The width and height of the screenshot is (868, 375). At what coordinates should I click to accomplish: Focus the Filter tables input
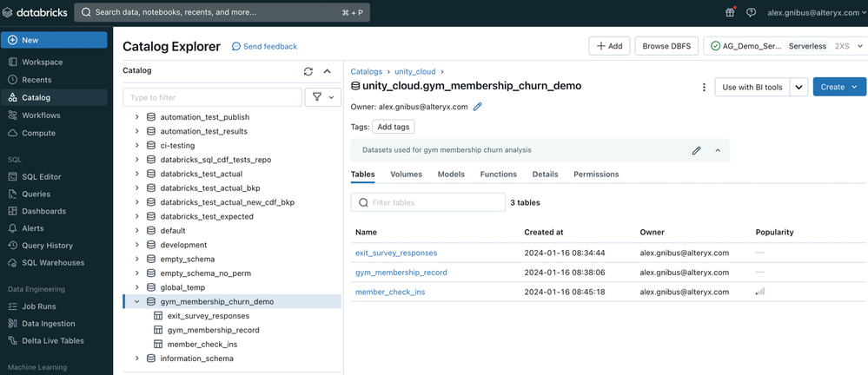click(x=427, y=202)
